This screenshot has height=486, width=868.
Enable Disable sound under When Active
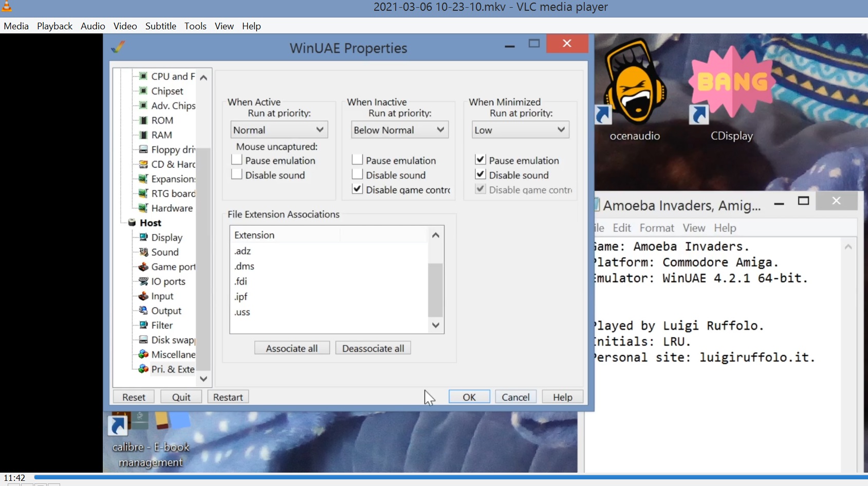[x=237, y=174]
